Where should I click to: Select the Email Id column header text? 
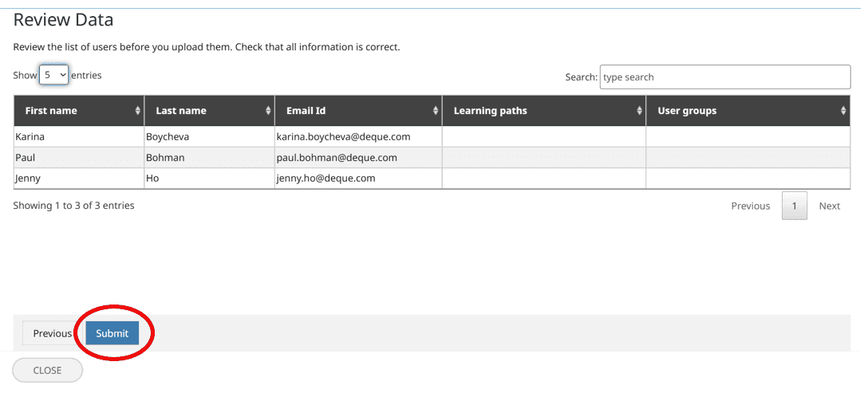(306, 111)
